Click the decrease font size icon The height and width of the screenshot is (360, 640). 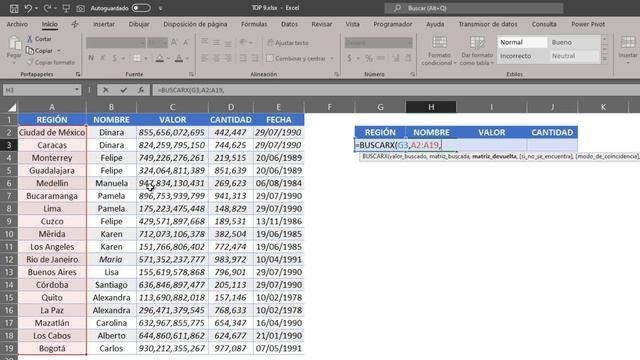pyautogui.click(x=186, y=42)
